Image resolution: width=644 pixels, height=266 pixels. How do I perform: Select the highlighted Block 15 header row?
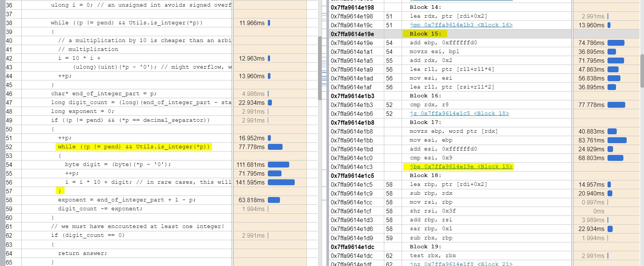click(x=450, y=34)
